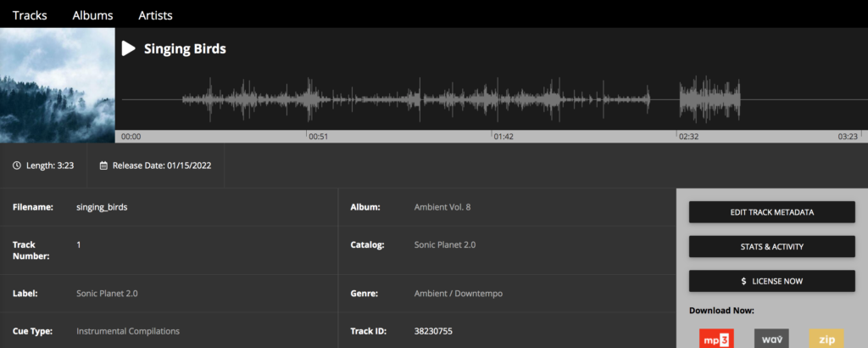The image size is (868, 348).
Task: Download the track as zip
Action: (826, 340)
